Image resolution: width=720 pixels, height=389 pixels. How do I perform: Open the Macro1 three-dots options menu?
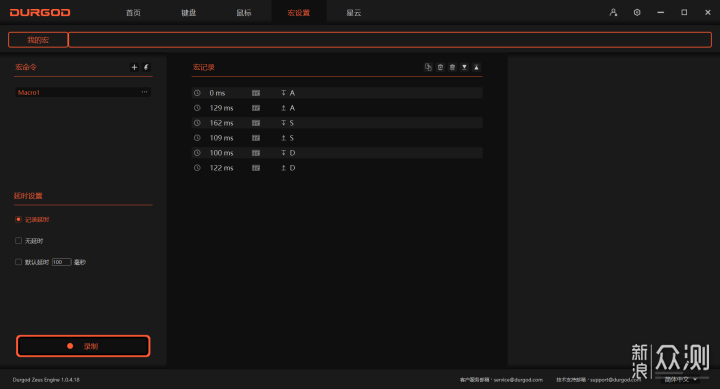[x=144, y=92]
